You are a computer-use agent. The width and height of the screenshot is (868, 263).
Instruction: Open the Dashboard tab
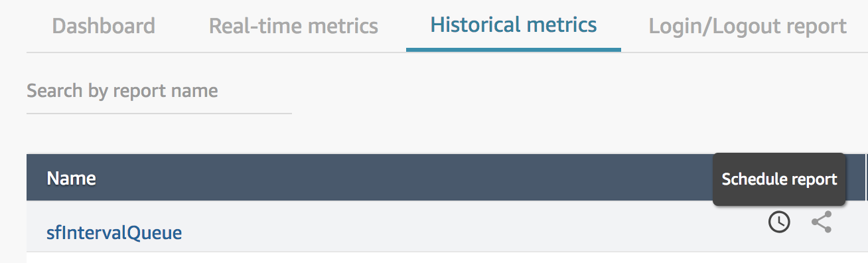tap(104, 26)
